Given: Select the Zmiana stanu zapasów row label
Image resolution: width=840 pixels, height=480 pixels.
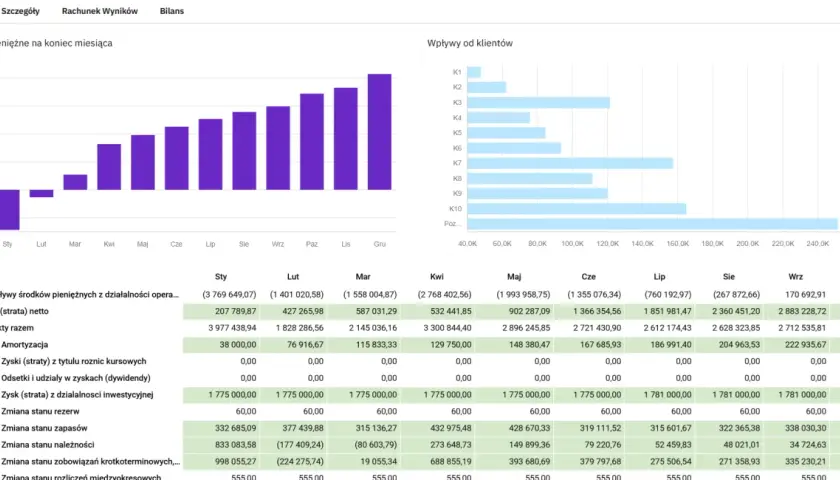Looking at the screenshot, I should click(x=44, y=428).
